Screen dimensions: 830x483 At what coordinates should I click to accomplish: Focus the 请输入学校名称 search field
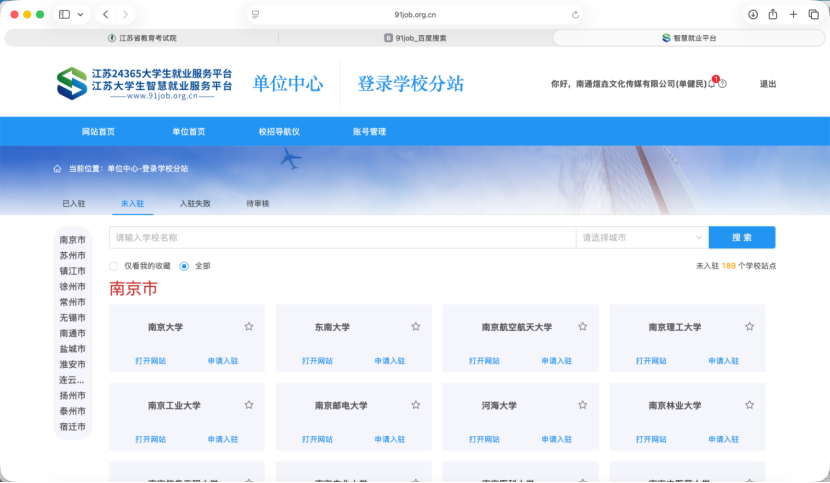click(x=342, y=237)
